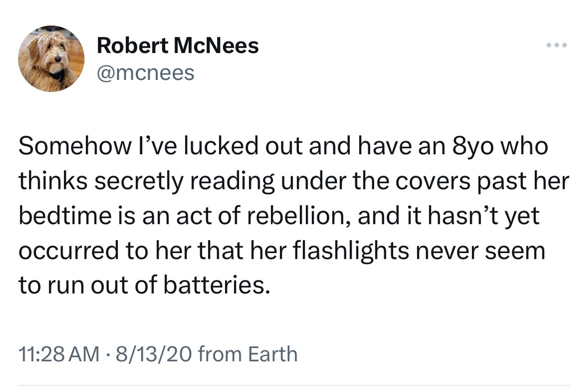Select the Earth location label

click(x=273, y=354)
